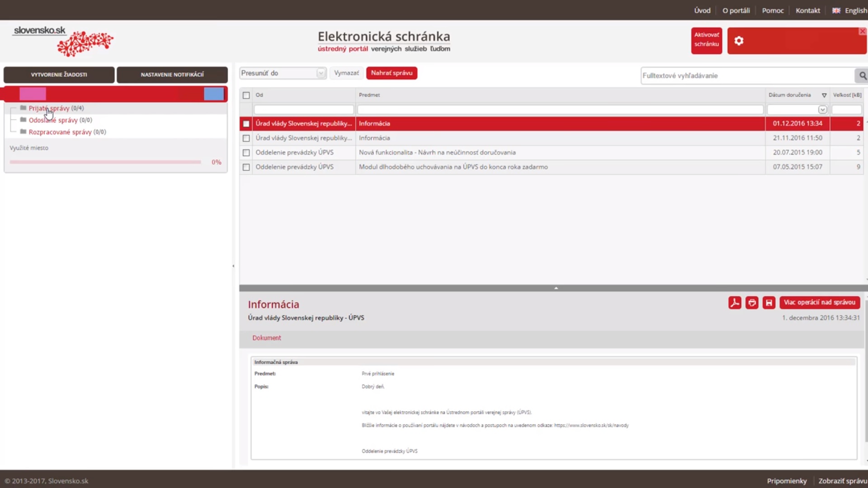Click the Využité miesto progress bar
868x488 pixels.
[x=105, y=162]
